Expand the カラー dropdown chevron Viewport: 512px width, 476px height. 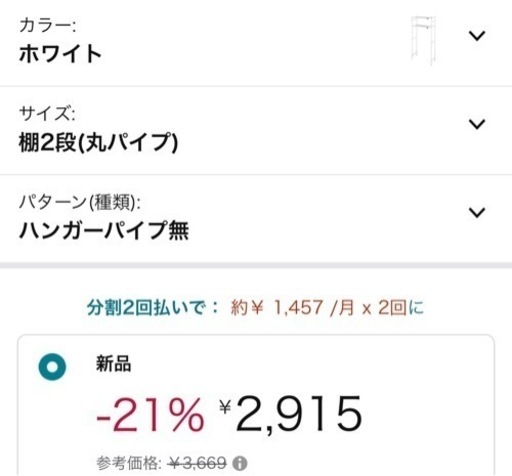tap(477, 35)
